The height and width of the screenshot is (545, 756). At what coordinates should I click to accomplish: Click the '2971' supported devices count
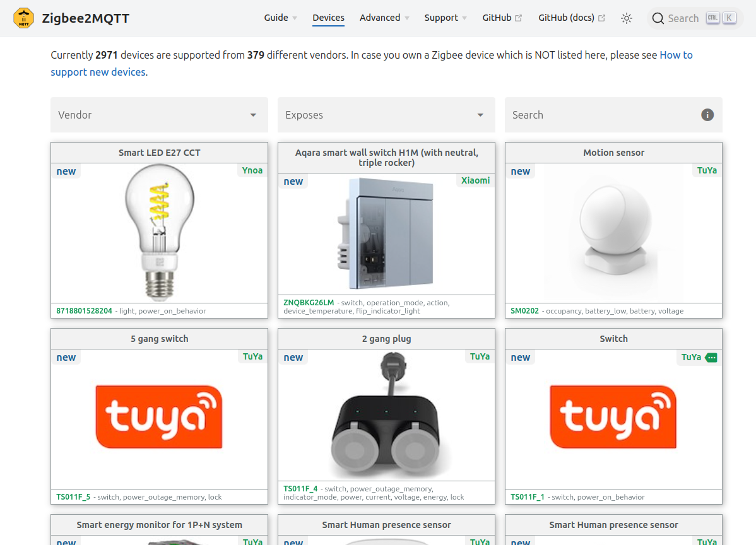click(x=107, y=55)
